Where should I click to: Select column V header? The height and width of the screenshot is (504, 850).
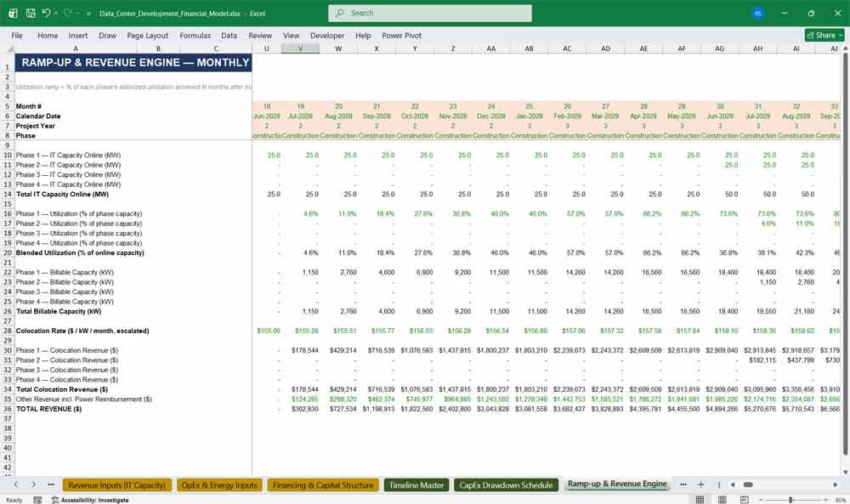[300, 48]
